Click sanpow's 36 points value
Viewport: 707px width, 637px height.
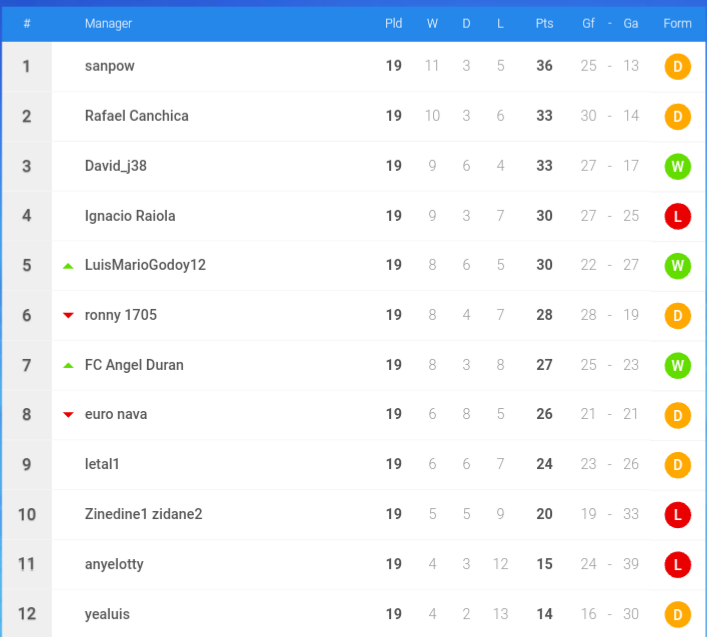coord(544,66)
